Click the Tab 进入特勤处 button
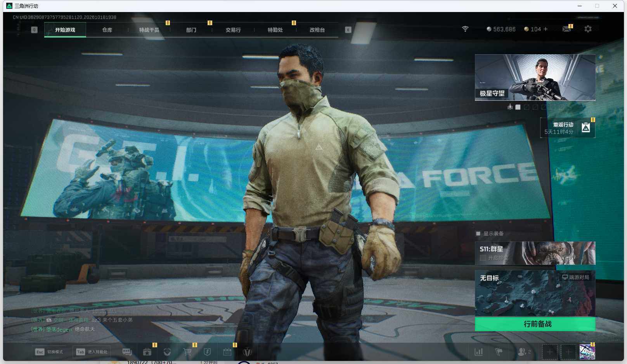Image resolution: width=627 pixels, height=364 pixels. click(92, 352)
